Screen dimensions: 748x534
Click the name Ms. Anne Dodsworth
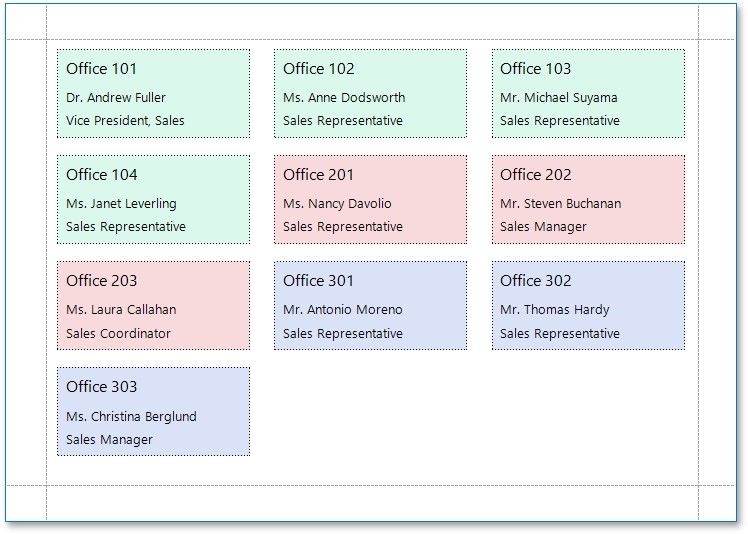pos(344,98)
